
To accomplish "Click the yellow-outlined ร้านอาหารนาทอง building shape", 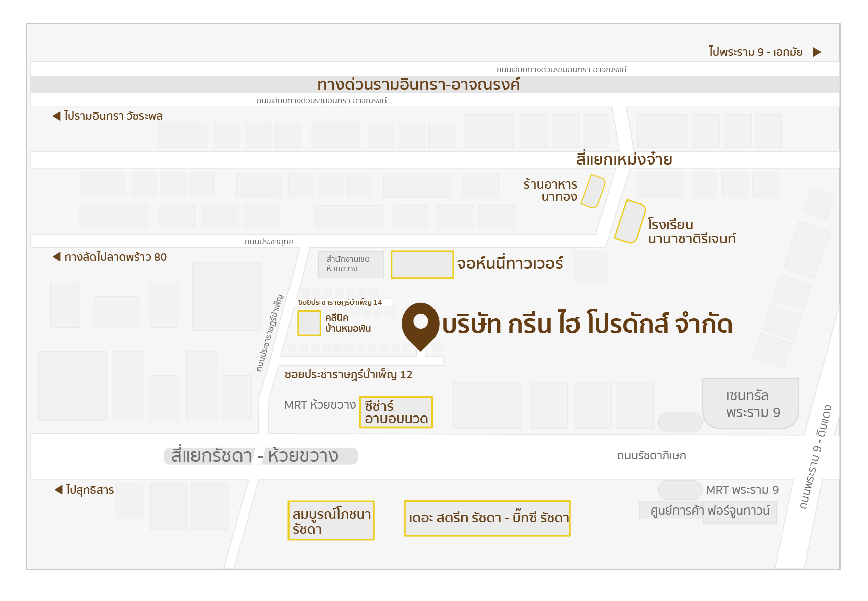I will (593, 191).
